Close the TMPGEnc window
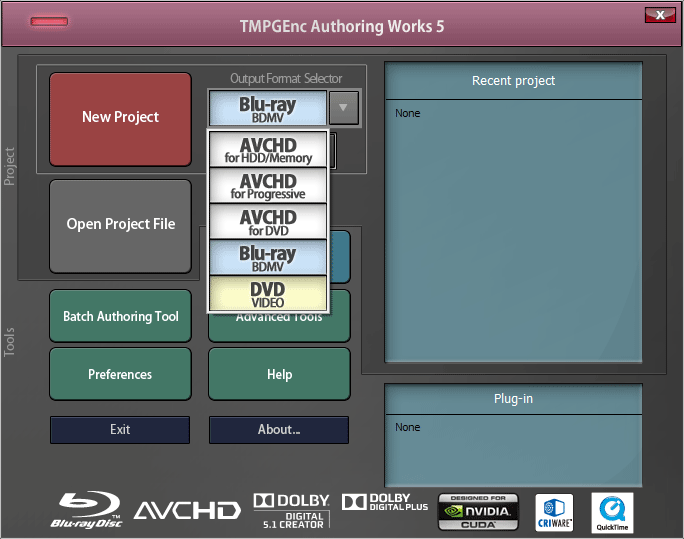The height and width of the screenshot is (539, 684). click(660, 15)
